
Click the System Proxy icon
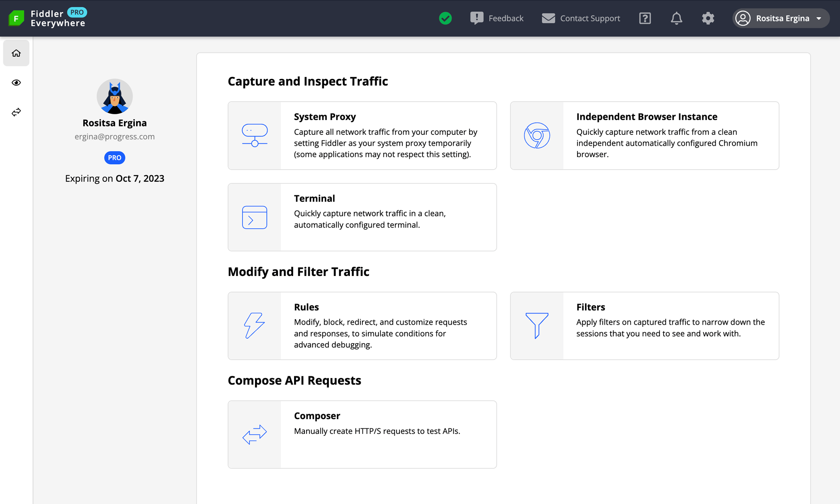tap(255, 136)
